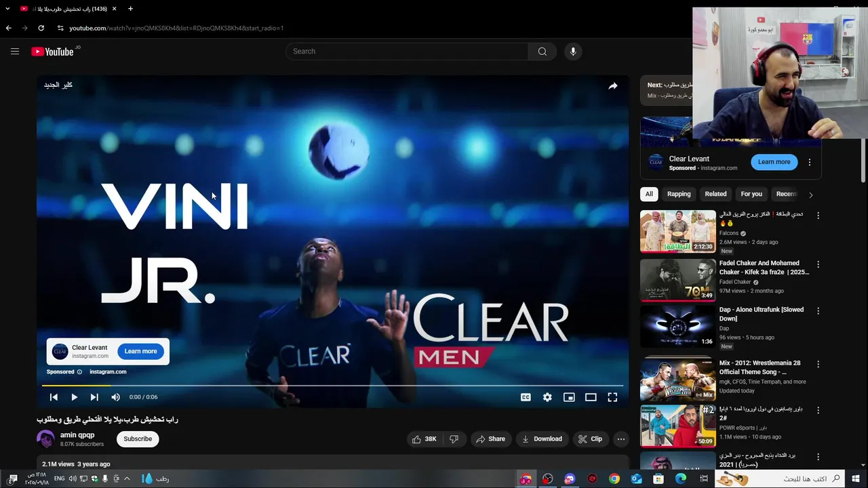This screenshot has height=488, width=868.
Task: Open Outlook from the taskbar
Action: pos(636,479)
